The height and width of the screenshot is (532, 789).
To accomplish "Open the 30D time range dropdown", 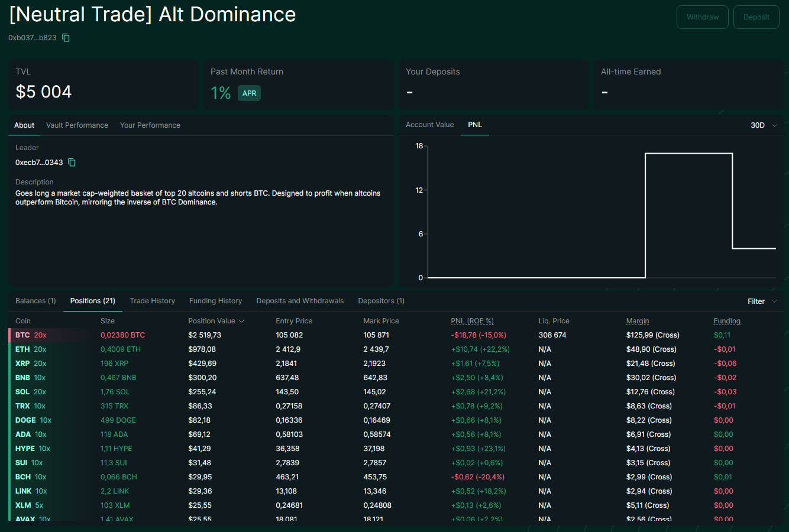I will click(764, 125).
